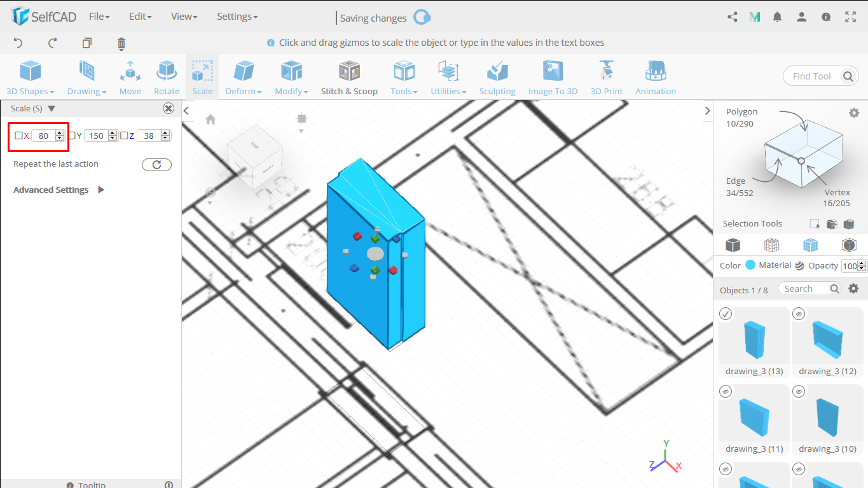The height and width of the screenshot is (488, 868).
Task: Click the info help icon
Action: click(826, 17)
